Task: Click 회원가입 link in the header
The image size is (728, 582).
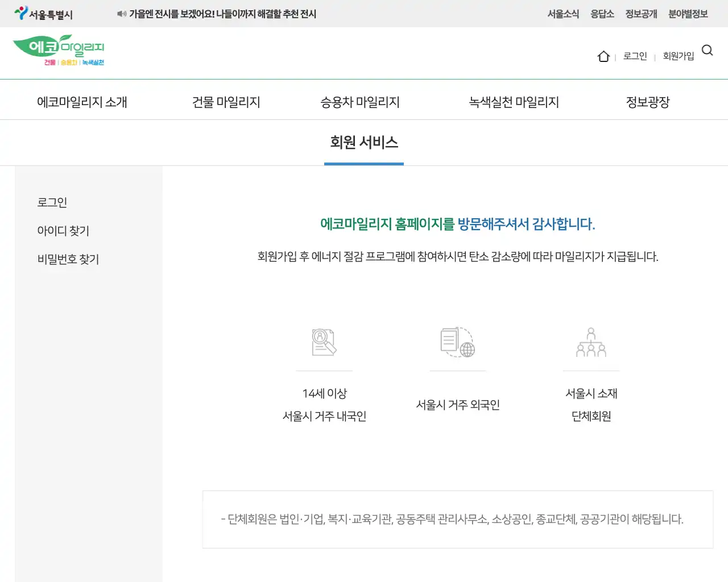Action: point(679,56)
